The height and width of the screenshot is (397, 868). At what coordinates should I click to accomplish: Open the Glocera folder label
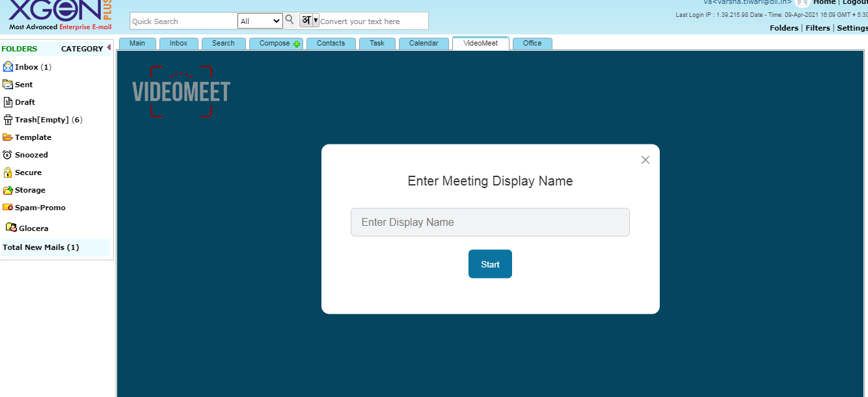coord(34,228)
